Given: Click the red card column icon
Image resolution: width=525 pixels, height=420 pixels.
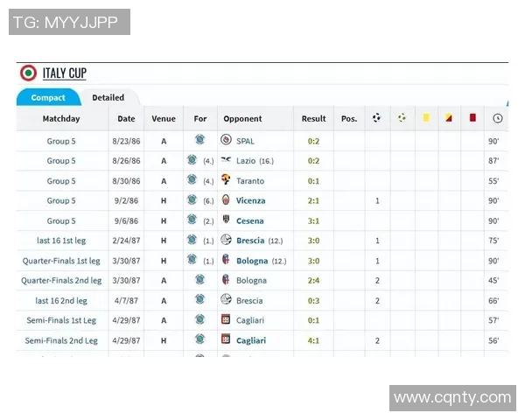Looking at the screenshot, I should (472, 118).
